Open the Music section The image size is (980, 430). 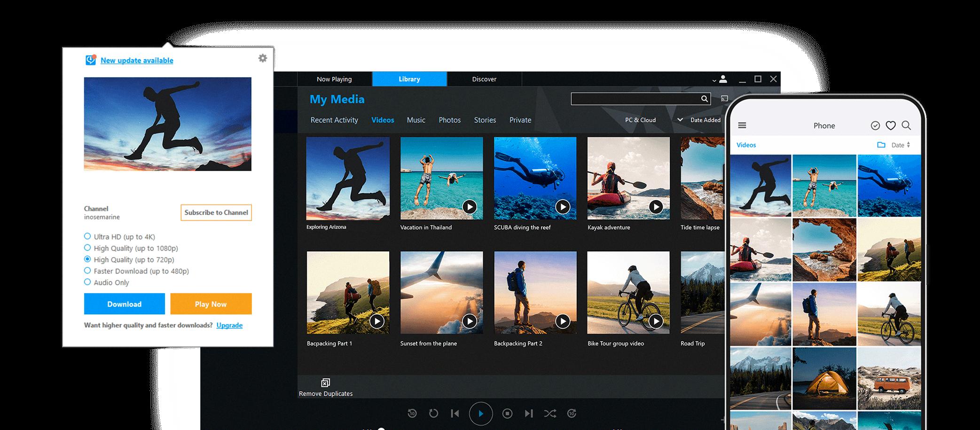[x=416, y=120]
